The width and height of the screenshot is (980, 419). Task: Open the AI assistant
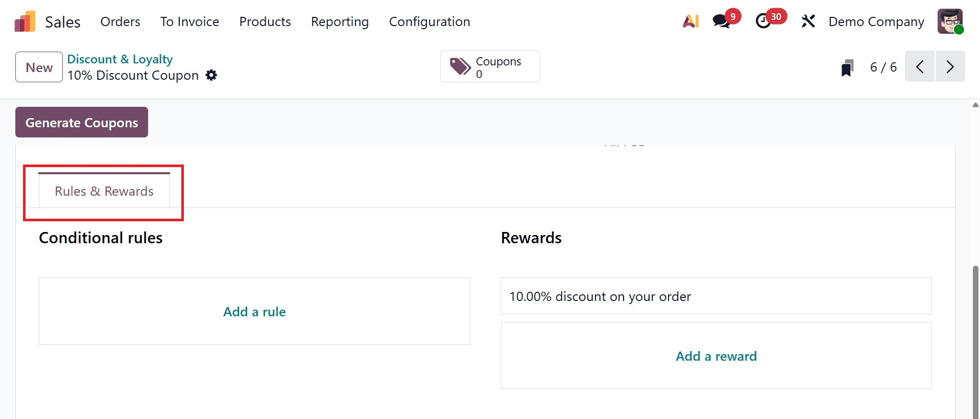690,21
